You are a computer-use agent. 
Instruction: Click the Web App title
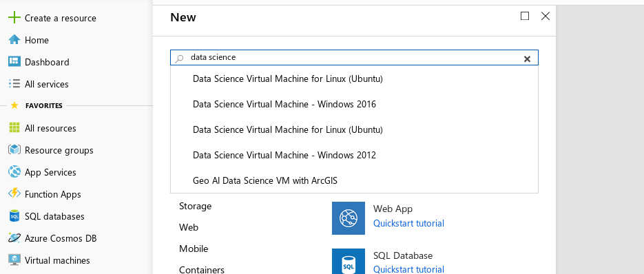tap(393, 209)
